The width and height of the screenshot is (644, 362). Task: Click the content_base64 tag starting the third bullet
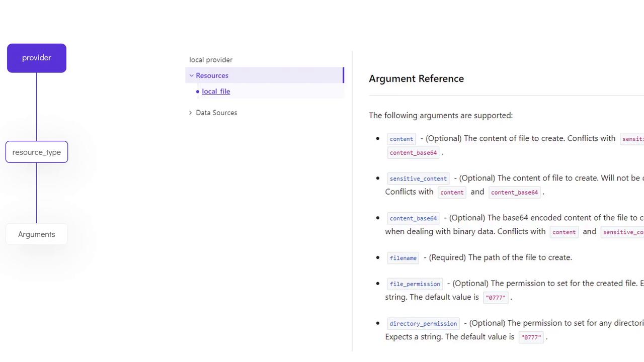click(x=413, y=218)
